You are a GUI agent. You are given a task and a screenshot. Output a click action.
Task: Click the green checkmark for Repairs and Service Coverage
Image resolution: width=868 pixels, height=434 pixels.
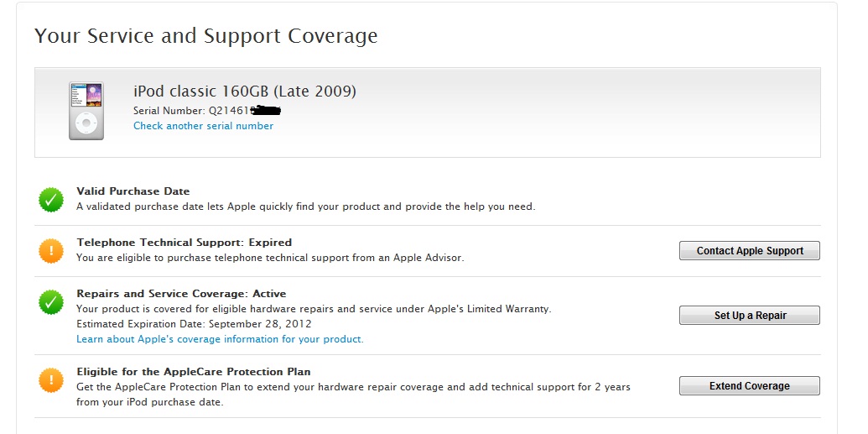[x=51, y=302]
